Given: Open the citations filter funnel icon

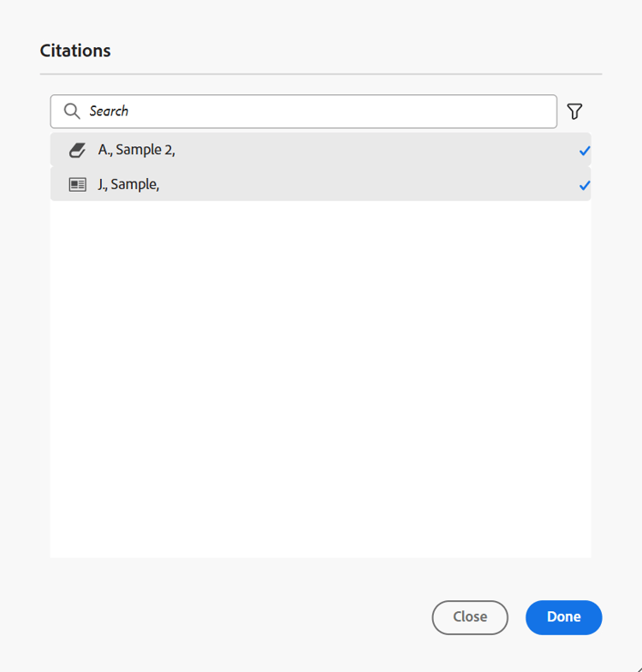Looking at the screenshot, I should click(x=574, y=111).
